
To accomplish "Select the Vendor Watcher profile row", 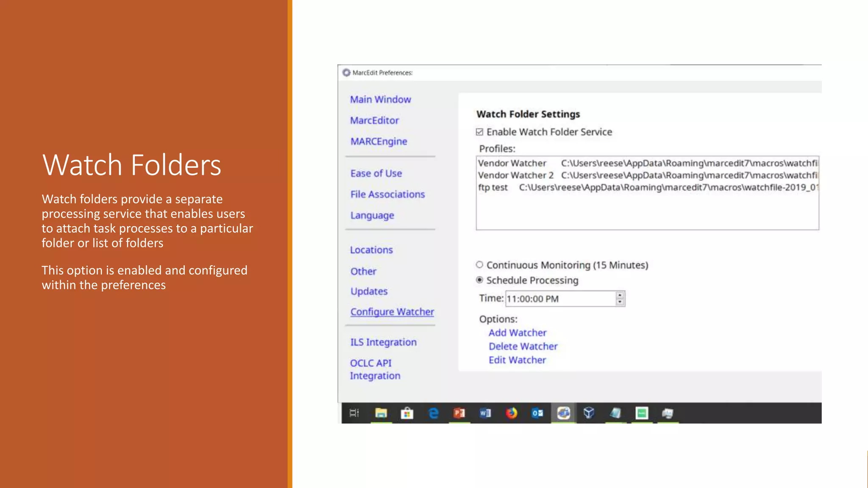I will (x=647, y=163).
